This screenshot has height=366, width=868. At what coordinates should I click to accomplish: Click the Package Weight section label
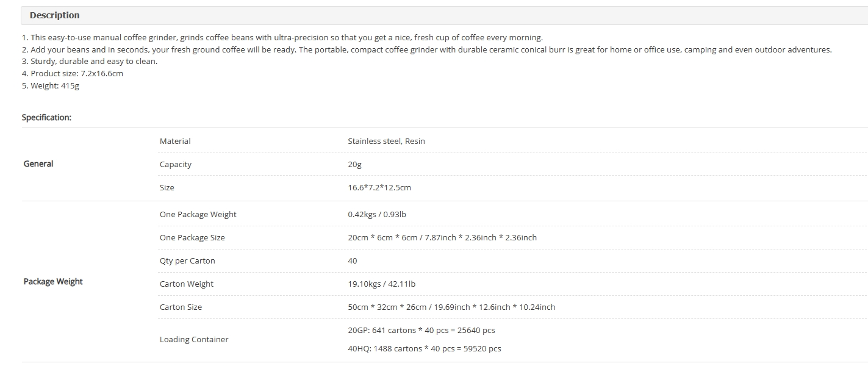(x=53, y=281)
